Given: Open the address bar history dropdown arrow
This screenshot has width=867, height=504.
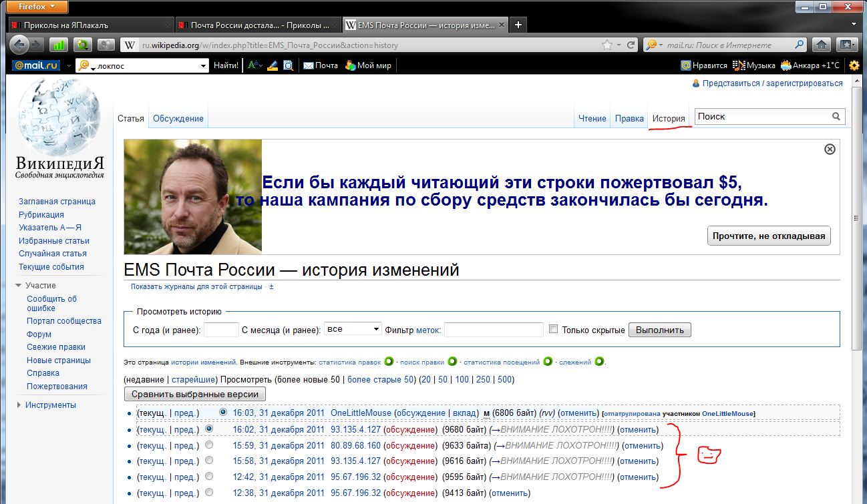Looking at the screenshot, I should click(619, 45).
